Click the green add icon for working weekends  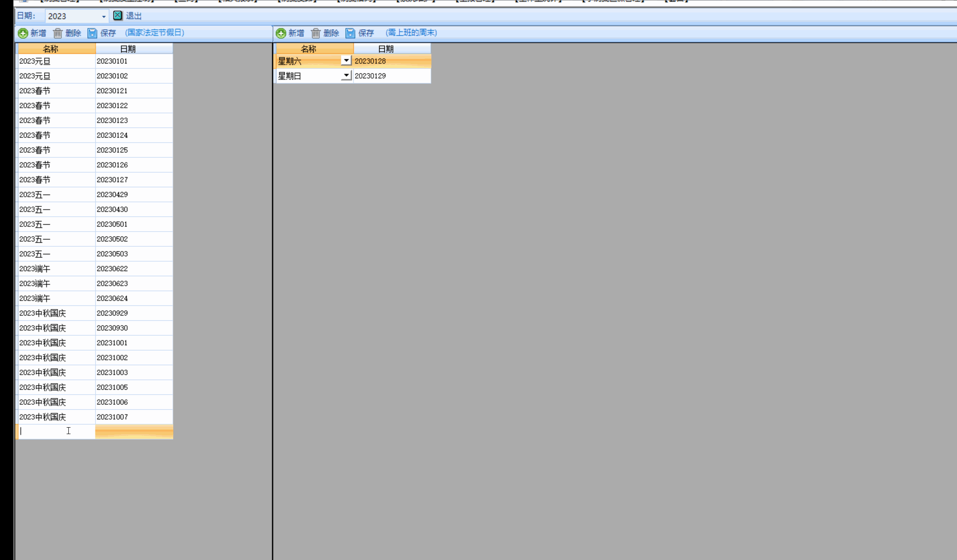pyautogui.click(x=281, y=33)
